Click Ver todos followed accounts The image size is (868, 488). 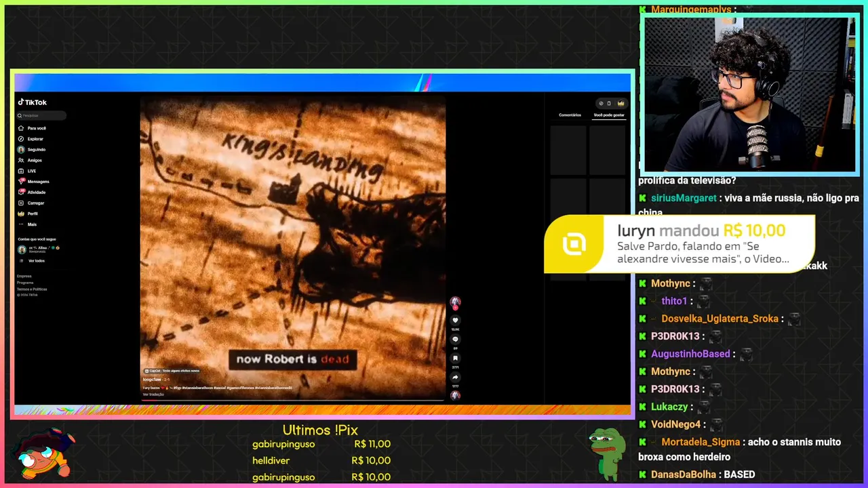click(x=32, y=261)
